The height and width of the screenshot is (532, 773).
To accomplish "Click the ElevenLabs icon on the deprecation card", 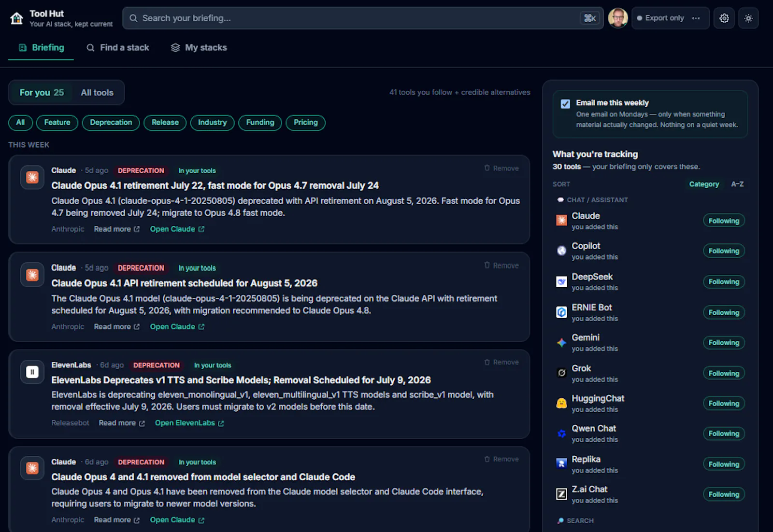I will (x=32, y=372).
